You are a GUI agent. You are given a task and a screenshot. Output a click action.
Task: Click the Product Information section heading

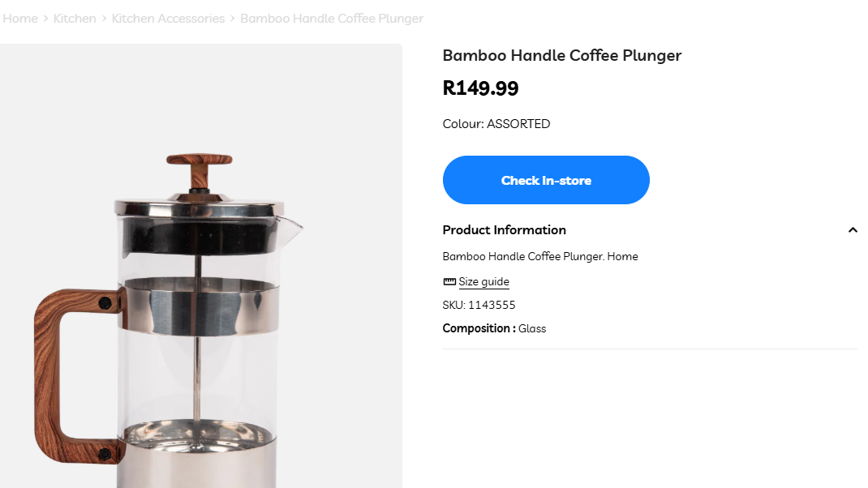pyautogui.click(x=505, y=229)
